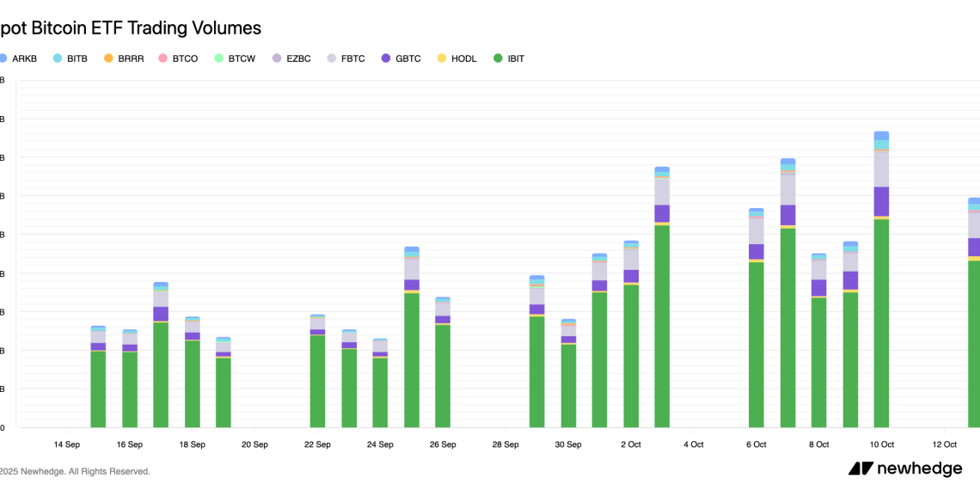
Task: Click the 14 Sep x-axis label
Action: [x=67, y=444]
